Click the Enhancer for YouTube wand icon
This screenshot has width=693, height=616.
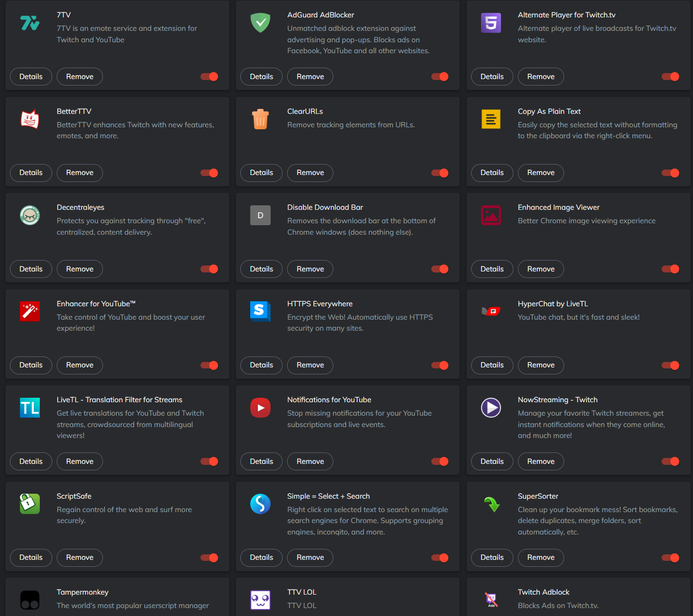tap(30, 312)
